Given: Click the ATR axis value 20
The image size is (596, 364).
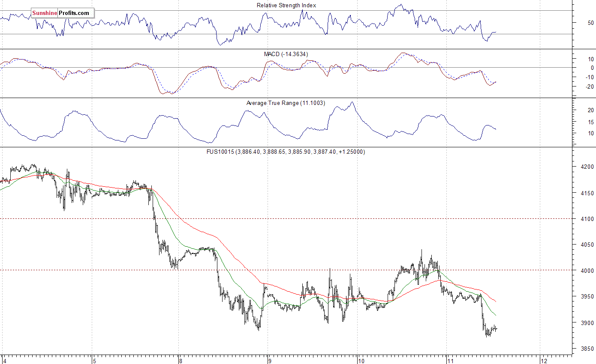Looking at the screenshot, I should click(x=590, y=110).
